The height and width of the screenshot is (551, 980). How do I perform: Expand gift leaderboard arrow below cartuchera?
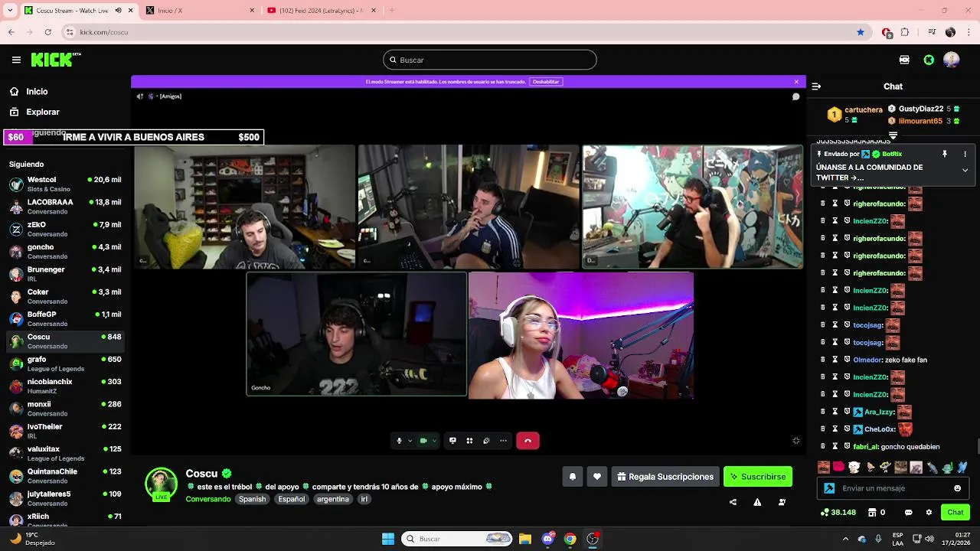[893, 135]
